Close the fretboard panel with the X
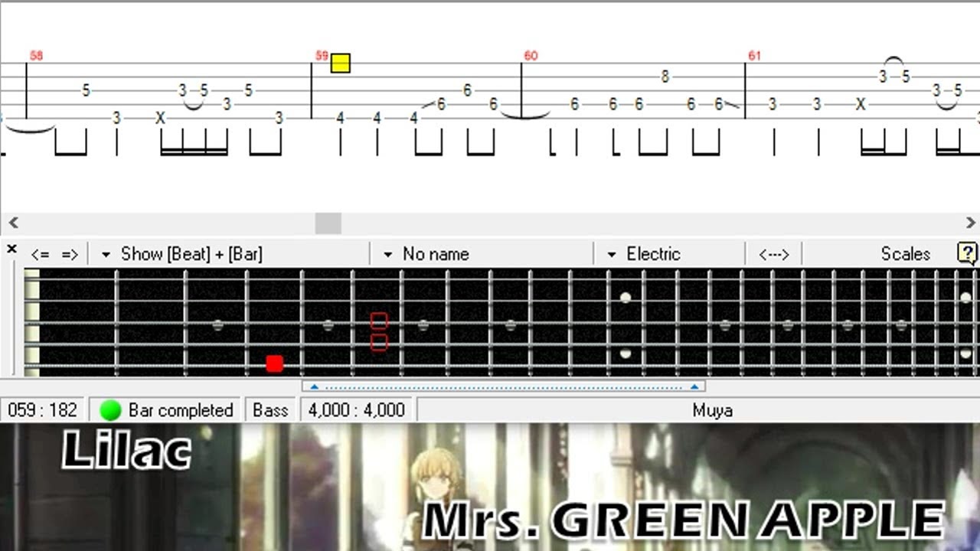The width and height of the screenshot is (980, 551). point(11,249)
